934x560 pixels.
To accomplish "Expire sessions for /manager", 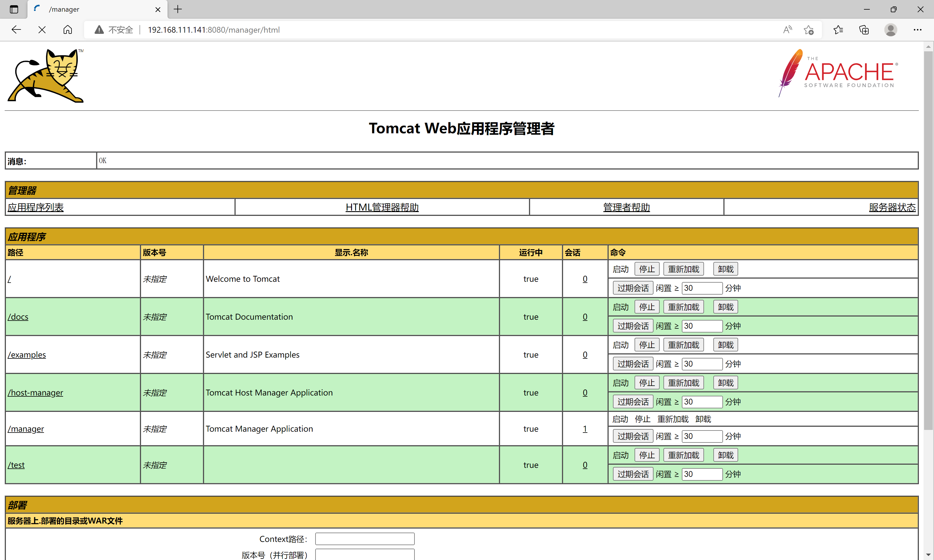I will (633, 436).
